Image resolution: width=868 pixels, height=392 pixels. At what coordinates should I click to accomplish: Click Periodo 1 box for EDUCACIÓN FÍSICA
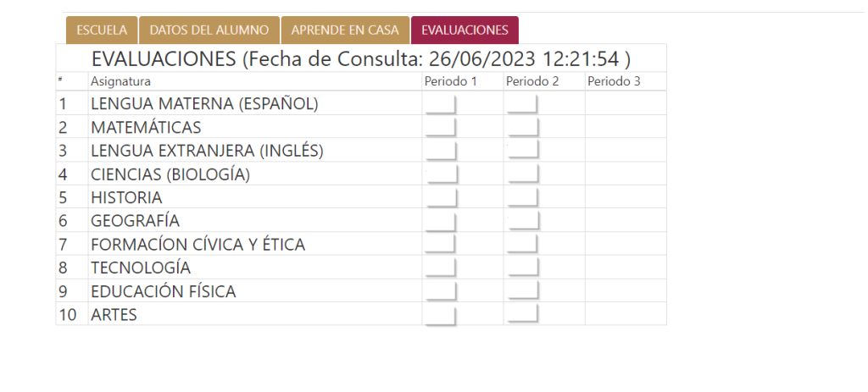click(440, 291)
